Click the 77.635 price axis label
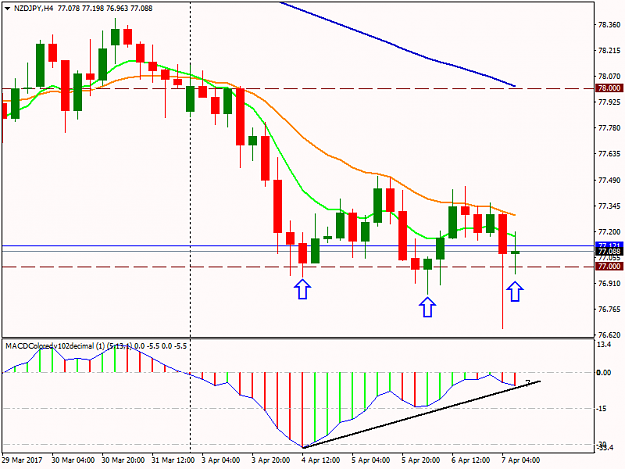Screen dimensions: 625x469 pyautogui.click(x=609, y=154)
